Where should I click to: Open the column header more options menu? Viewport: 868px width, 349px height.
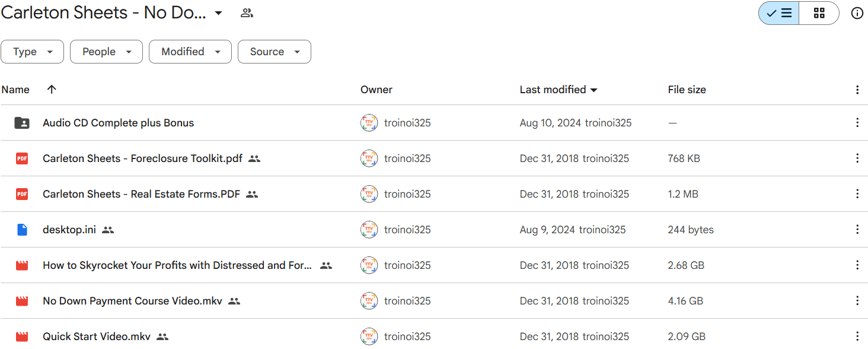click(x=857, y=90)
